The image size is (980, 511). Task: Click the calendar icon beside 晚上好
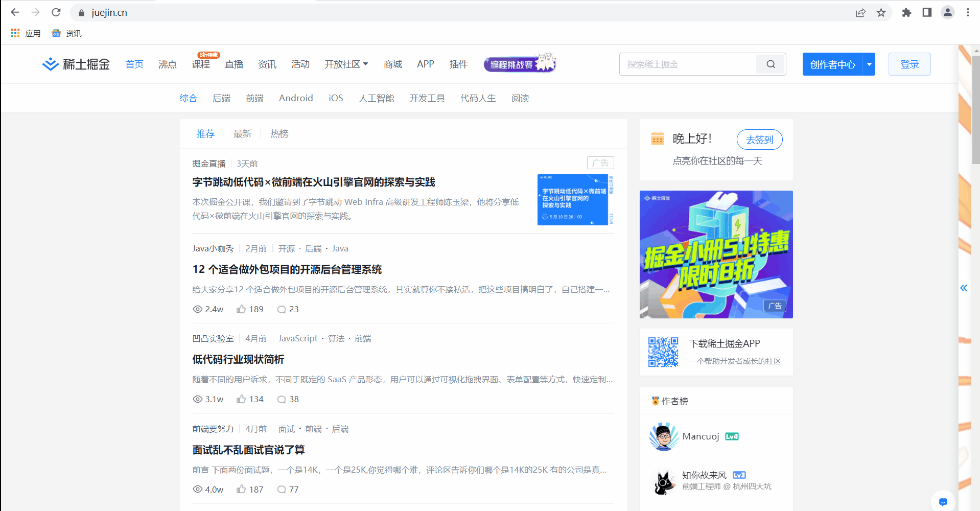pos(658,138)
